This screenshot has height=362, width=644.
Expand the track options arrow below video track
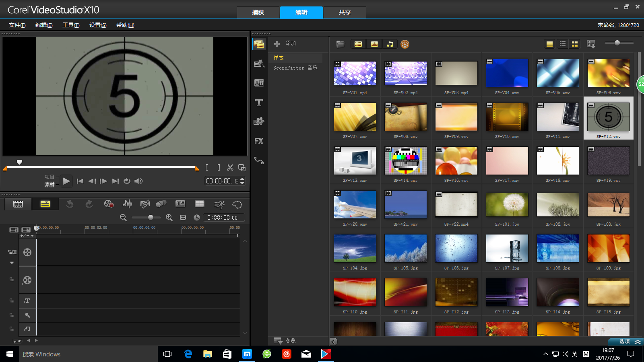coord(12,263)
